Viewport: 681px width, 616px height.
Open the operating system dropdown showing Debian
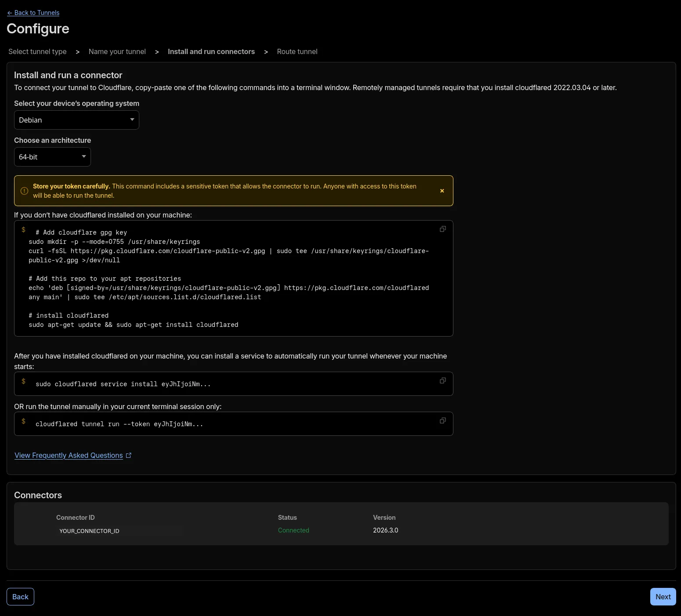point(76,120)
